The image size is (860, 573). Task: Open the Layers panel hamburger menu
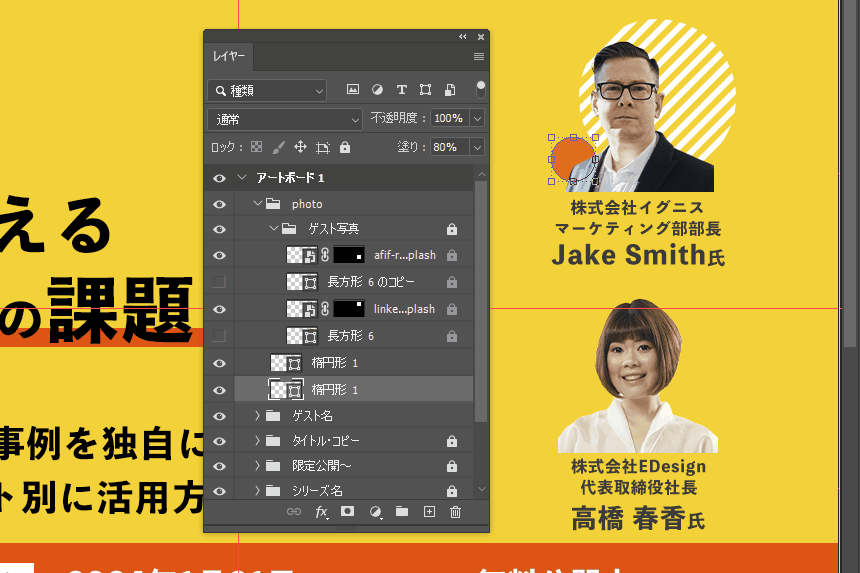tap(478, 56)
